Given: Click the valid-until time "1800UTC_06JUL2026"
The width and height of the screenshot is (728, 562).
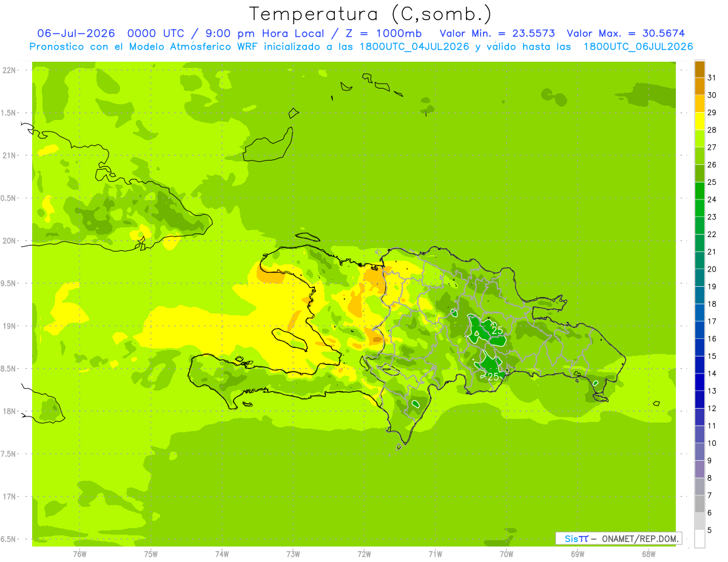Looking at the screenshot, I should [x=638, y=47].
